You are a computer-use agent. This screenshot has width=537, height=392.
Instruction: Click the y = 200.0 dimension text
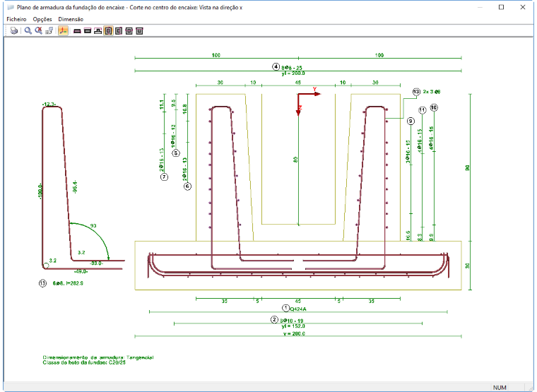pos(294,333)
